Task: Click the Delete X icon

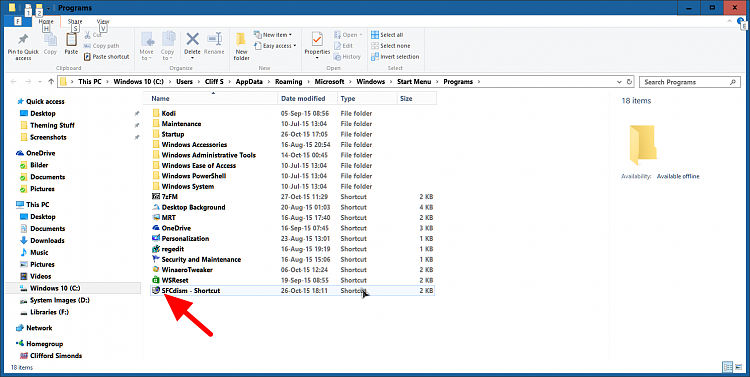Action: [192, 39]
